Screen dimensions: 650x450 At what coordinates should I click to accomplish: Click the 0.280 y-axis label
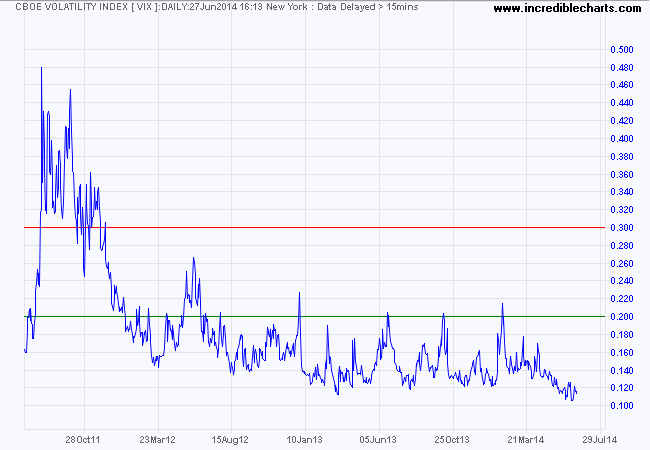point(622,246)
